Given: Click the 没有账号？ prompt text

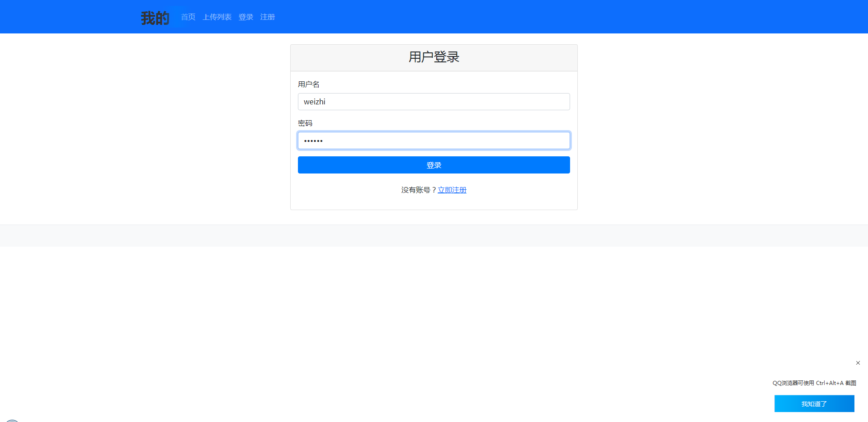Looking at the screenshot, I should [x=419, y=190].
